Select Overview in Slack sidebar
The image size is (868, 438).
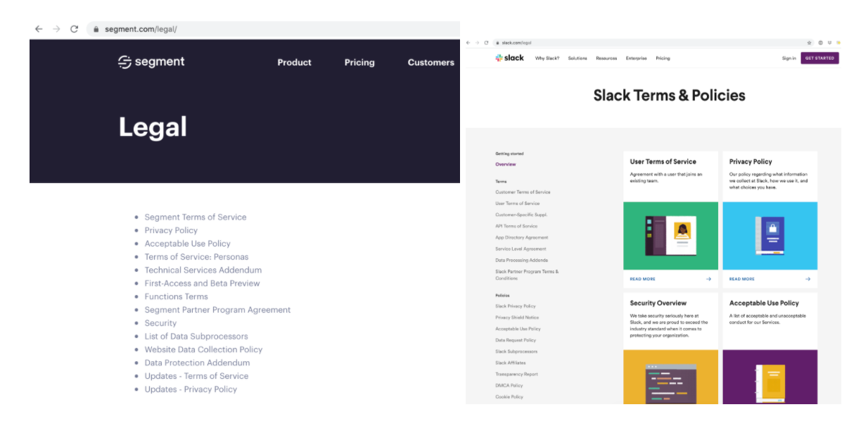pos(506,164)
